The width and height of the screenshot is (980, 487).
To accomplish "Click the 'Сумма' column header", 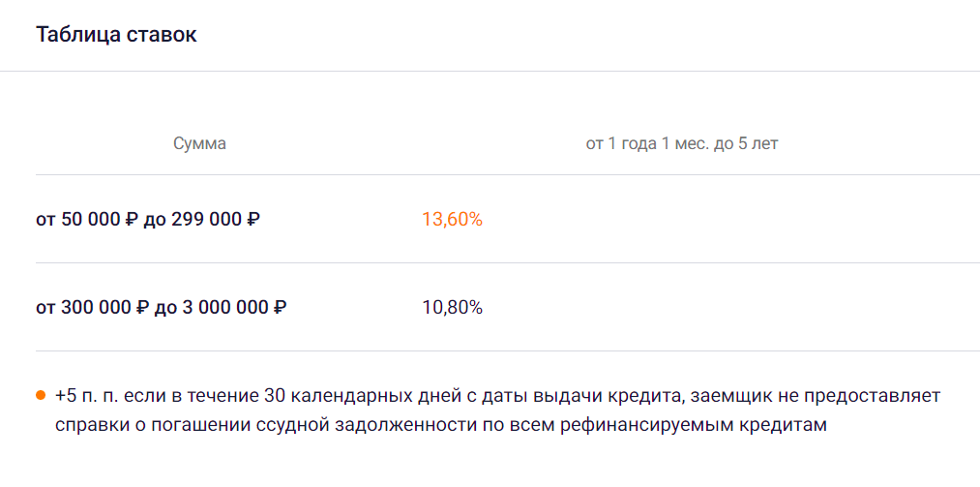I will tap(200, 144).
